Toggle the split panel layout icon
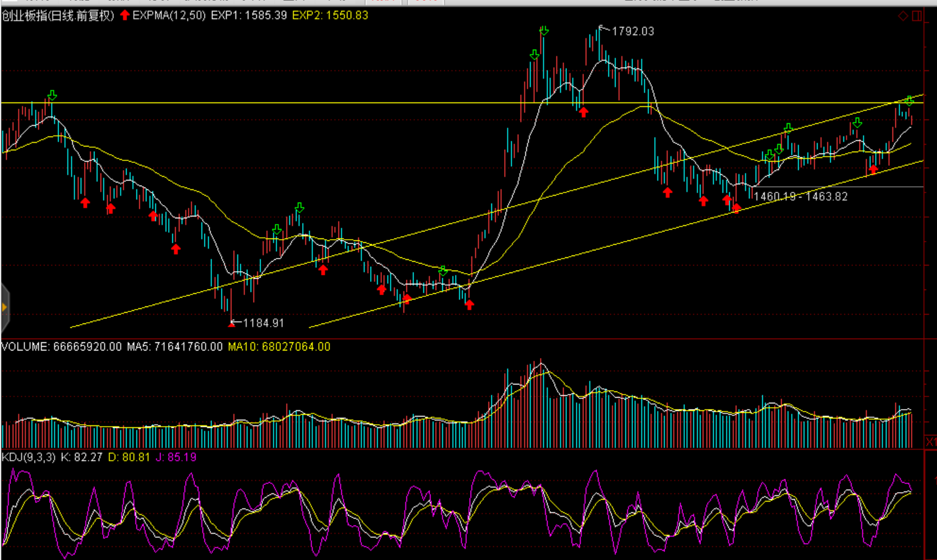 pos(917,16)
